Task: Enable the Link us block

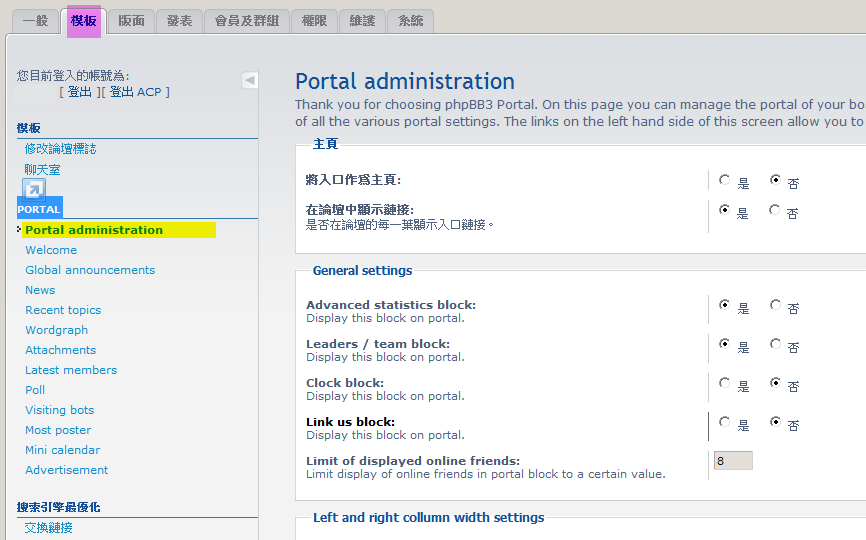Action: (x=725, y=423)
